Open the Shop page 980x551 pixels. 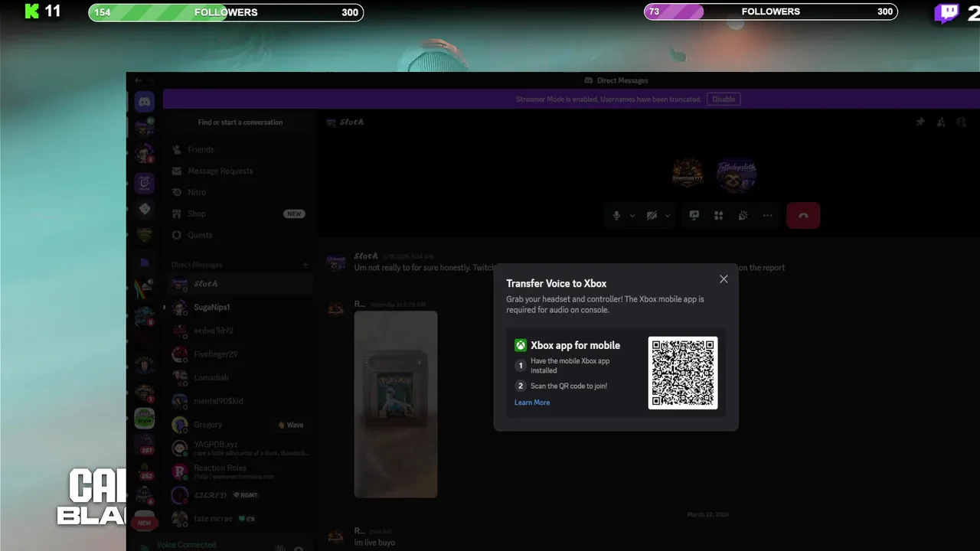(240, 214)
